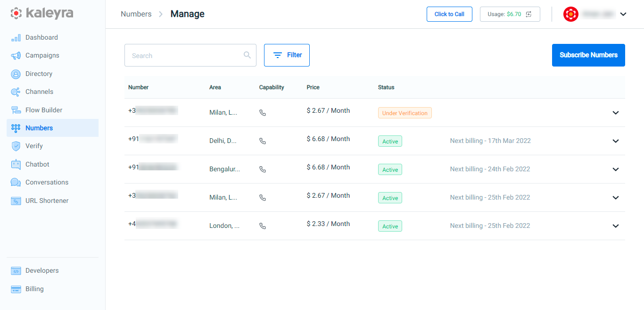
Task: Click the usage recharge icon
Action: pyautogui.click(x=528, y=14)
